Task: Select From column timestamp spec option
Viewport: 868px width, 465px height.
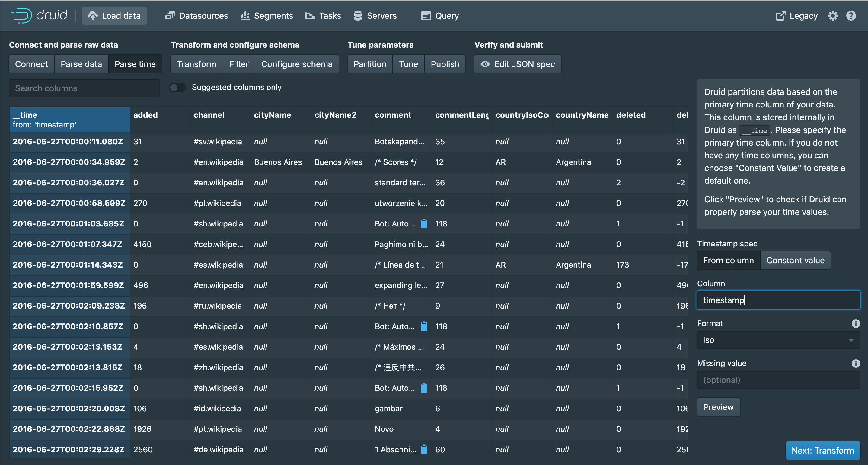Action: (x=728, y=260)
